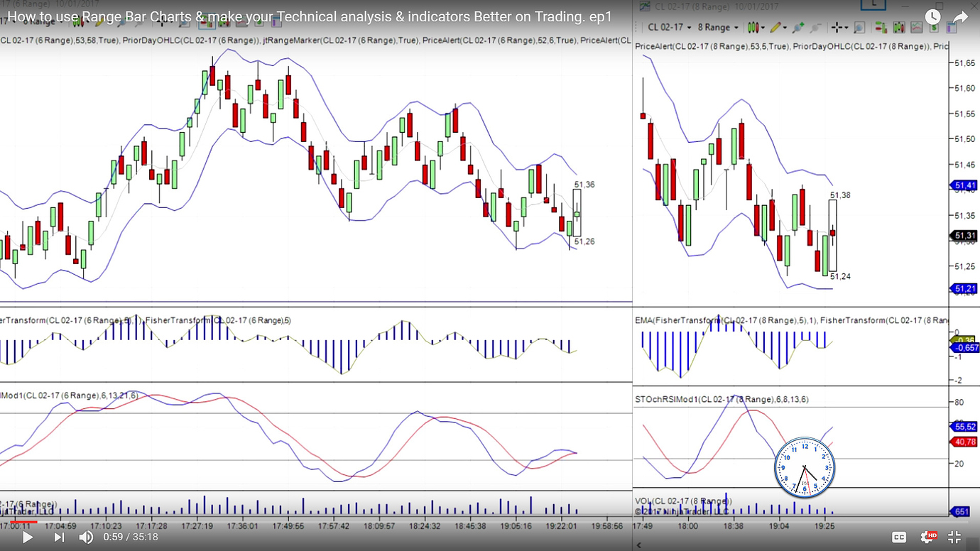Exit full screen mode icon
980x551 pixels.
tap(955, 537)
